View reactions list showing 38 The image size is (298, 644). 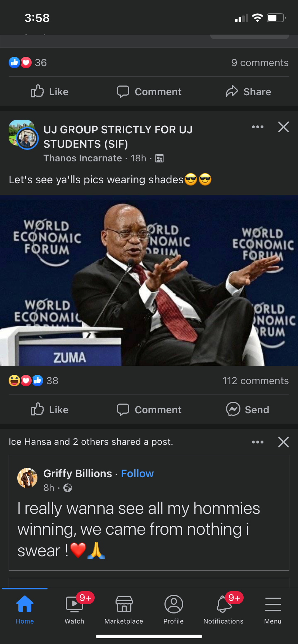[x=33, y=381]
